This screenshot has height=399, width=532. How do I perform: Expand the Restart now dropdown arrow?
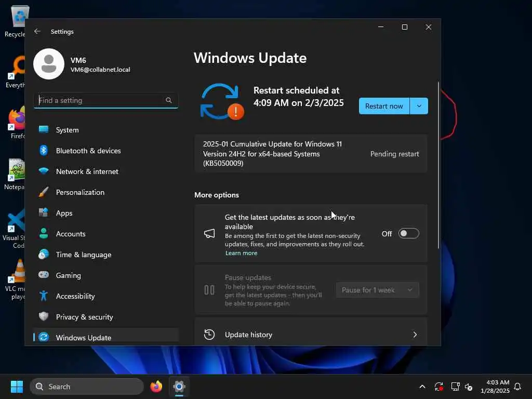coord(419,106)
